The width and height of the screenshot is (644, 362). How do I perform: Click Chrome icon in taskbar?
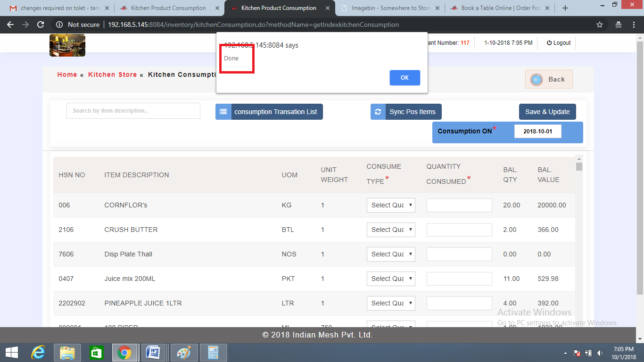(x=124, y=352)
